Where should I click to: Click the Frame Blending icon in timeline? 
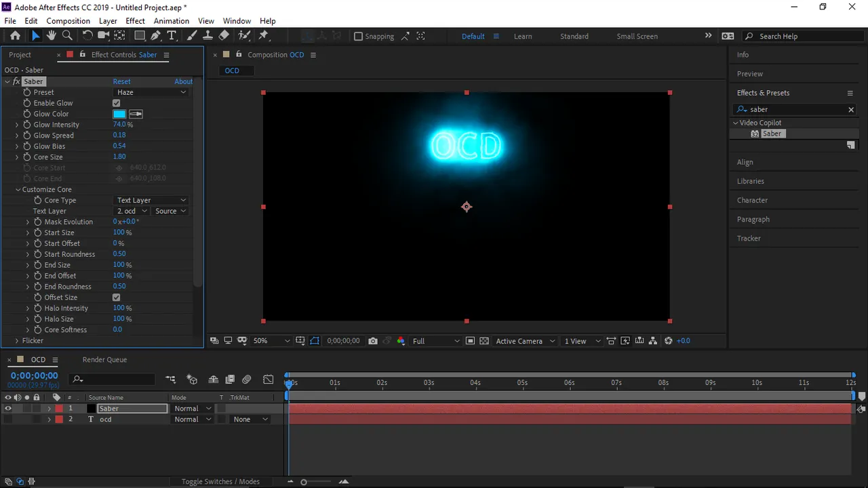click(230, 380)
